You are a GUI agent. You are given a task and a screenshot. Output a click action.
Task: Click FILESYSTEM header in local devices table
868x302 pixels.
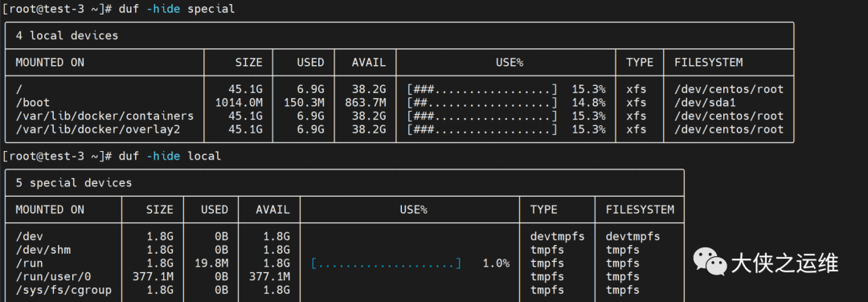(709, 63)
